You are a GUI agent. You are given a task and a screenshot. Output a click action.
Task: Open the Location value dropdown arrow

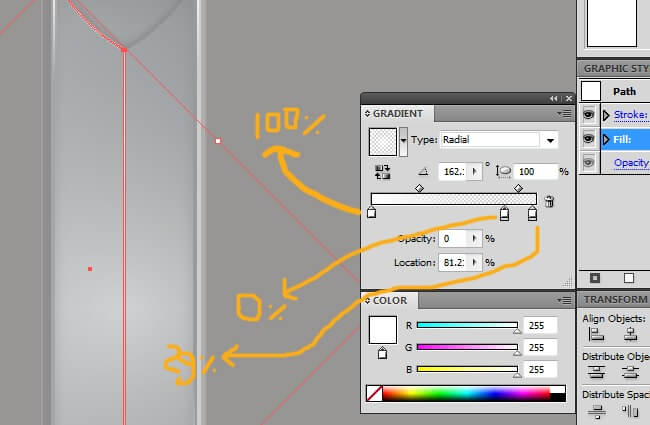pos(475,262)
